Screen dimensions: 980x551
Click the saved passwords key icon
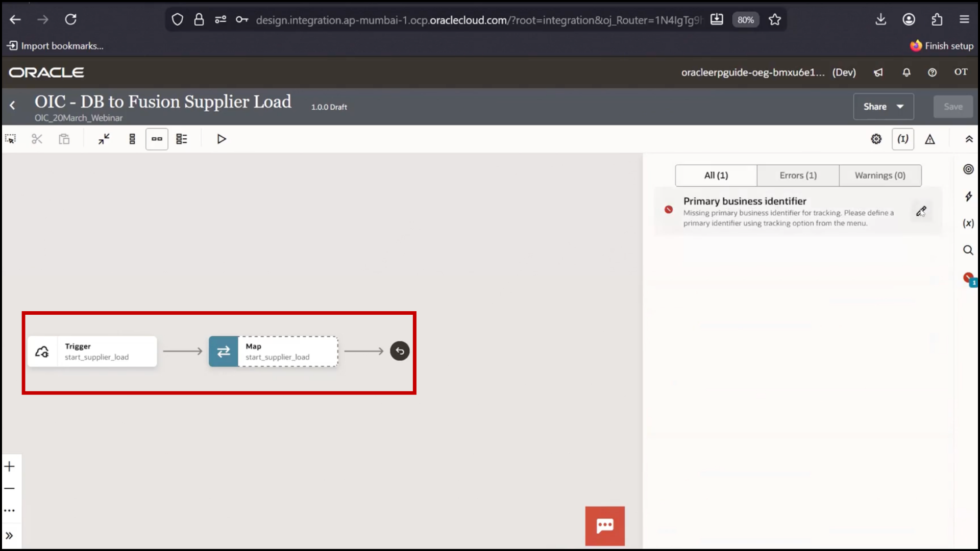point(242,19)
